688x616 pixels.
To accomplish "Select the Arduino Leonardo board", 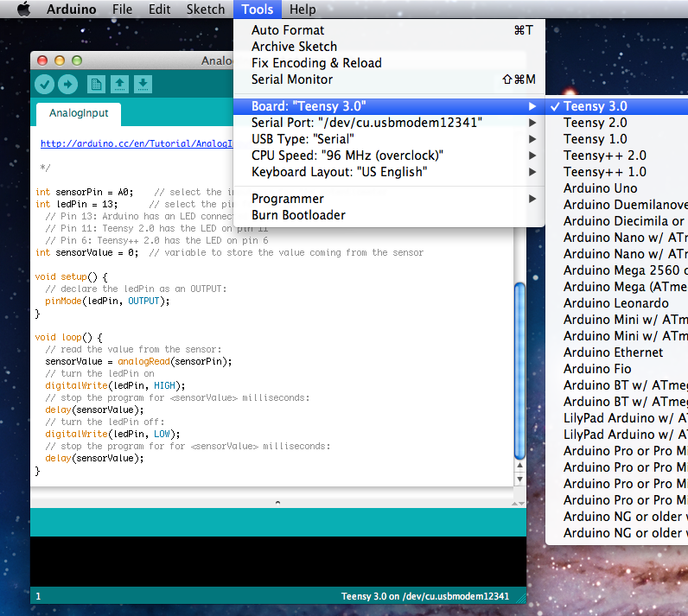I will click(x=616, y=303).
